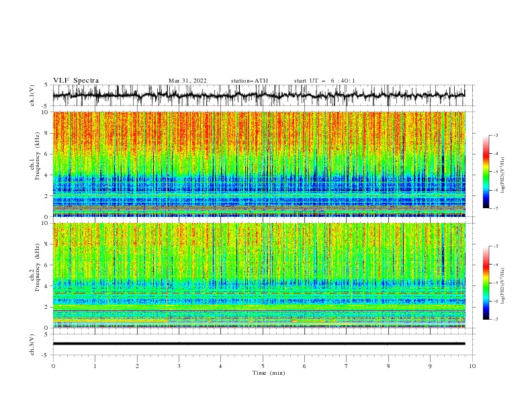This screenshot has width=532, height=411.
Task: Click the ch.1 spectrogram panel
Action: pos(259,164)
